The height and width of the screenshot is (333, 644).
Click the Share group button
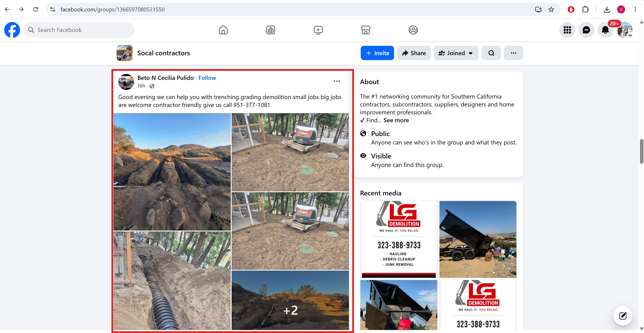tap(414, 53)
